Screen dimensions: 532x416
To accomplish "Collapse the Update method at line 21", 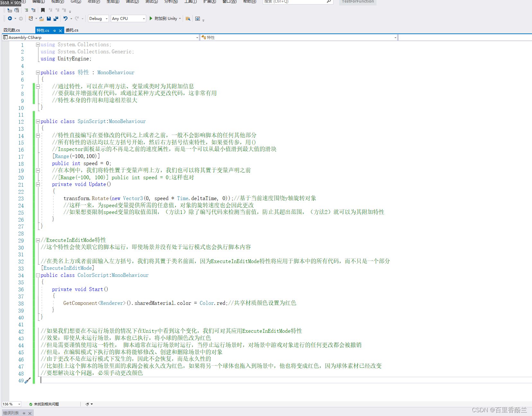I will coord(38,184).
